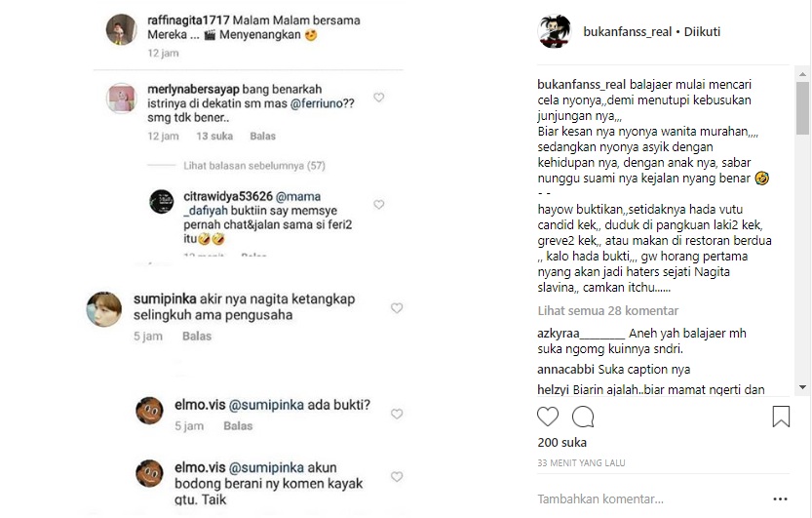812x518 pixels.
Task: Like merlynabersayap's comment heart
Action: (x=379, y=98)
